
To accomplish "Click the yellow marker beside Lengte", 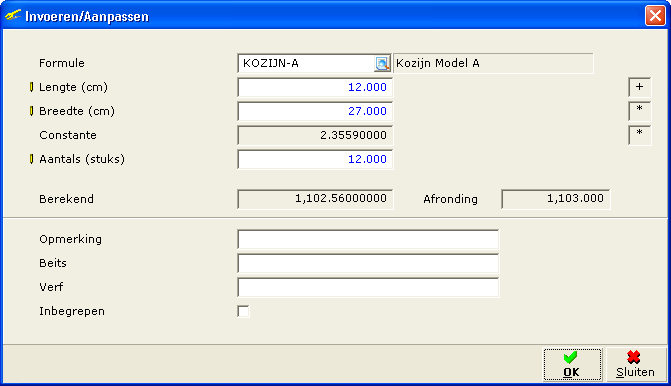I will point(31,87).
